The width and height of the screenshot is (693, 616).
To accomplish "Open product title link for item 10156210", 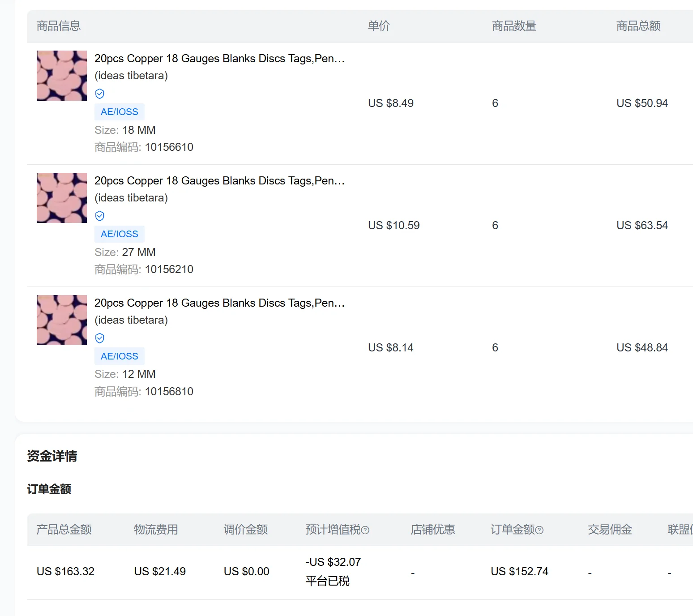I will [x=219, y=181].
